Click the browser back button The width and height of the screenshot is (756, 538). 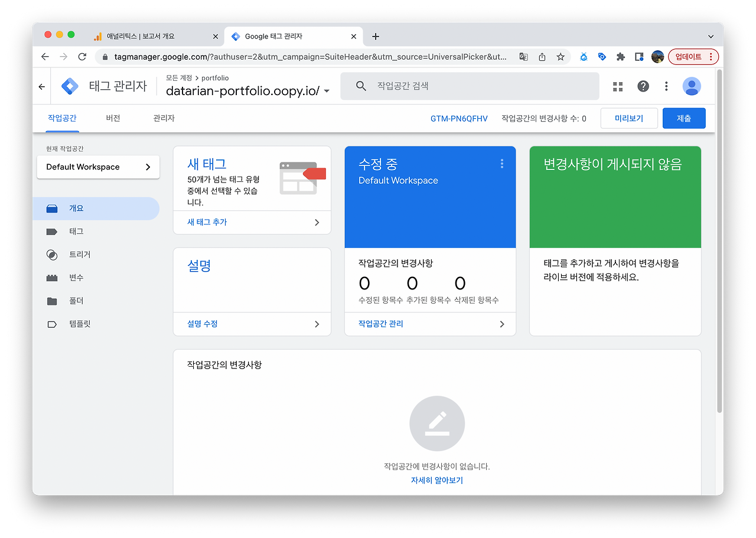pyautogui.click(x=45, y=57)
